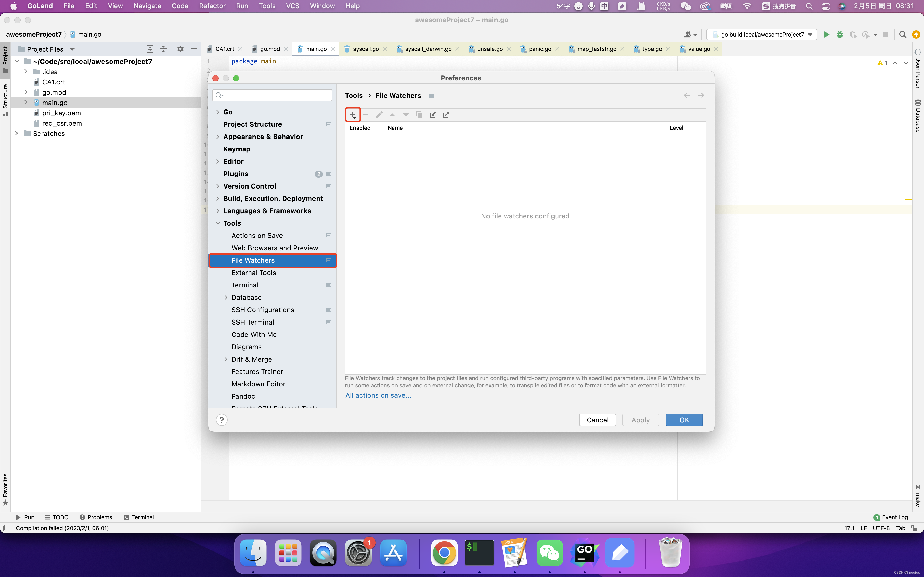Viewport: 924px width, 577px height.
Task: Open the Tools menu in menu bar
Action: [x=267, y=6]
